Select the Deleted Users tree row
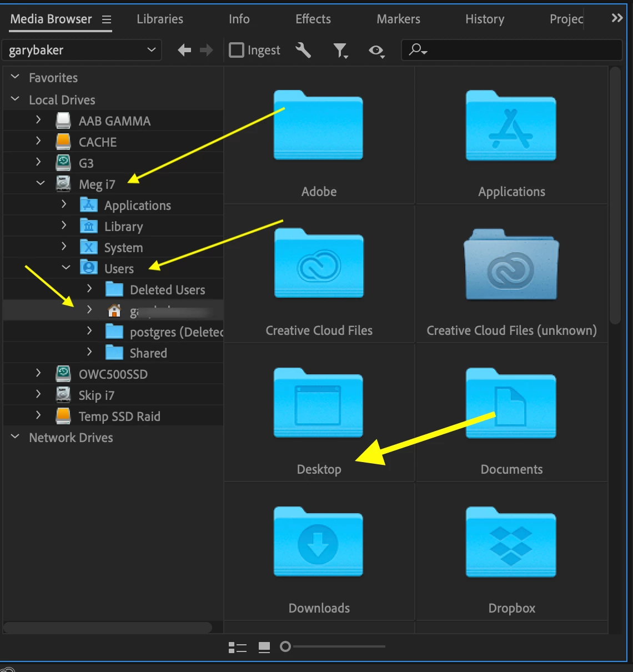This screenshot has width=633, height=672. 113,289
